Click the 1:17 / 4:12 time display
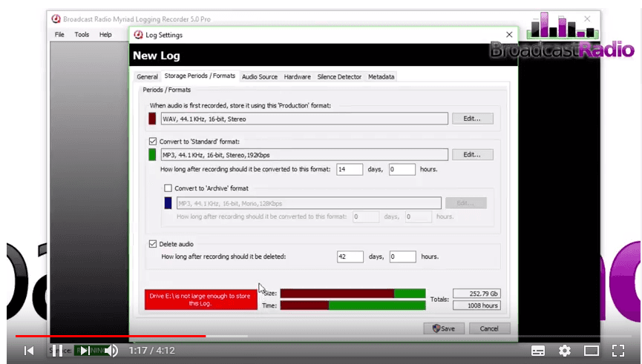Screen dimensions: 642x364 [152, 351]
